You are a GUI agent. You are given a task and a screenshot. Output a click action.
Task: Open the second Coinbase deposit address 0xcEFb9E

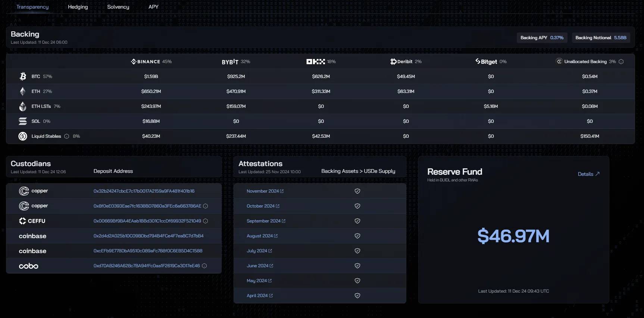[148, 251]
